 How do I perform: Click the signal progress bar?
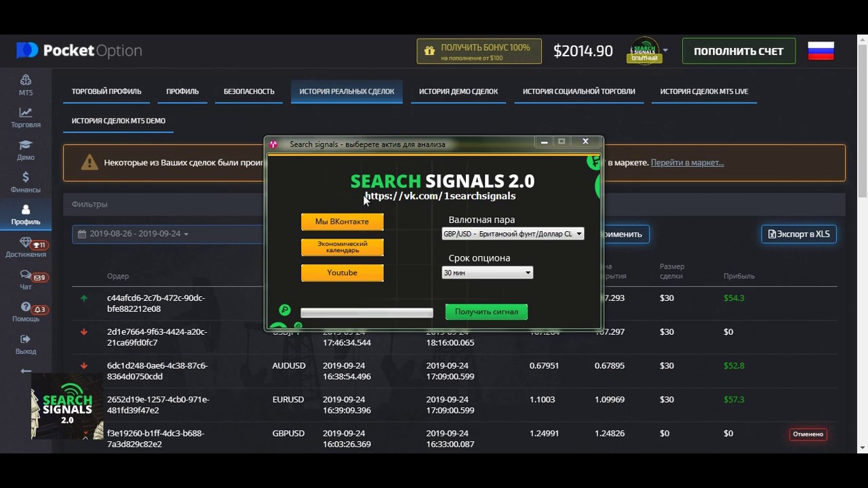point(366,312)
